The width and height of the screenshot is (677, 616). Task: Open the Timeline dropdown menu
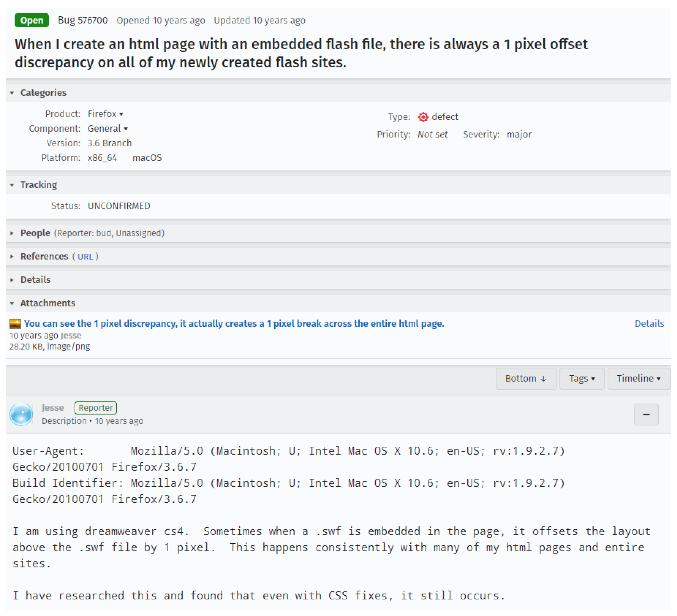(x=638, y=378)
